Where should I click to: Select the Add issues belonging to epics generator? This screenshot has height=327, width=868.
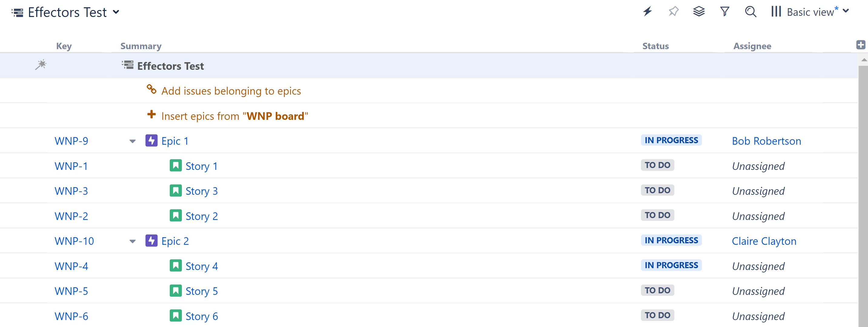click(x=231, y=91)
